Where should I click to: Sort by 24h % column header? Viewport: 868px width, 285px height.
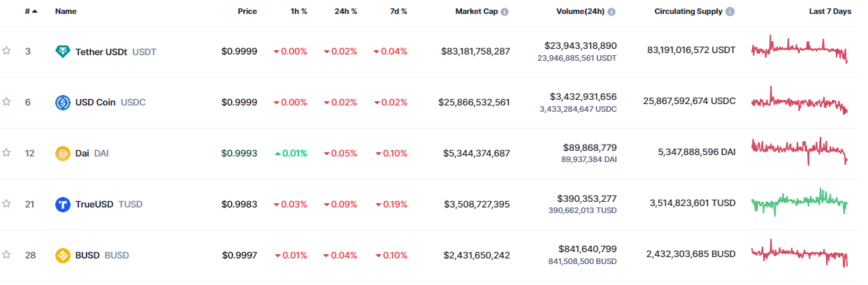click(x=345, y=12)
